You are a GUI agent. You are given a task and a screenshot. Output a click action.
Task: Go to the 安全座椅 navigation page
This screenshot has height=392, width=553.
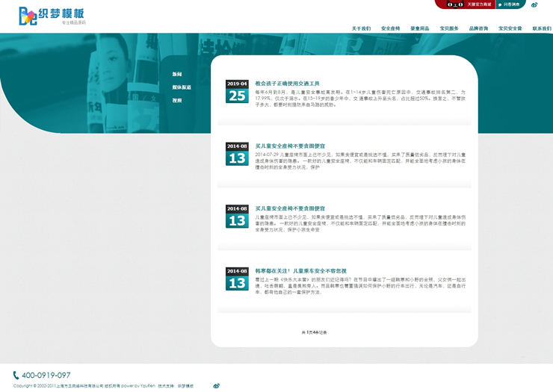pos(390,28)
